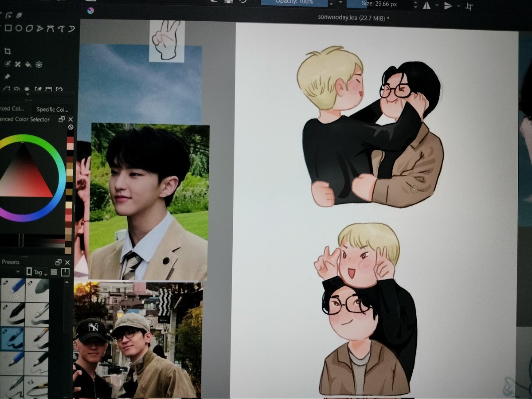Image resolution: width=532 pixels, height=399 pixels.
Task: Float the Brush Presets docker
Action: (59, 262)
